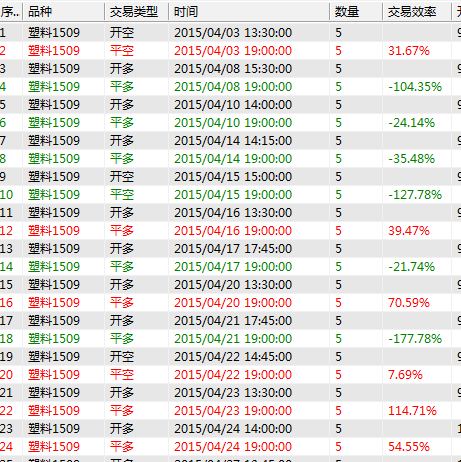Select time cell 2015/04/16 19:00:00
Image resolution: width=461 pixels, height=462 pixels.
(x=233, y=231)
